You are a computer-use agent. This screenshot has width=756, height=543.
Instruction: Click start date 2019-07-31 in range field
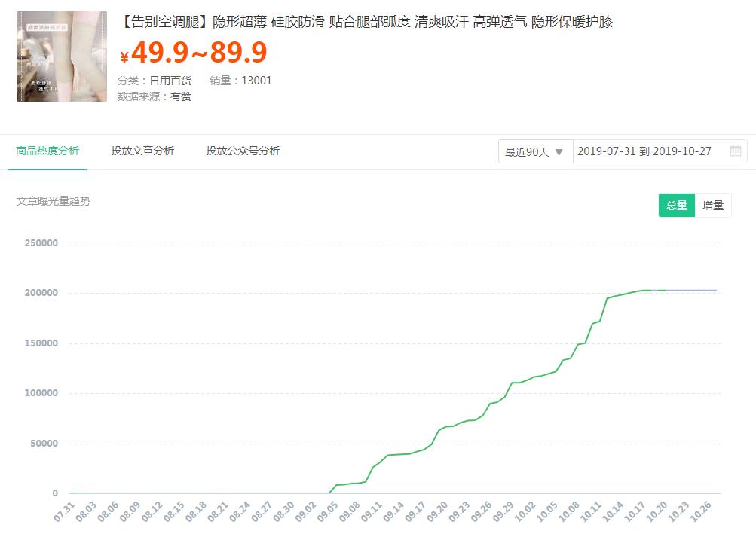tap(606, 151)
